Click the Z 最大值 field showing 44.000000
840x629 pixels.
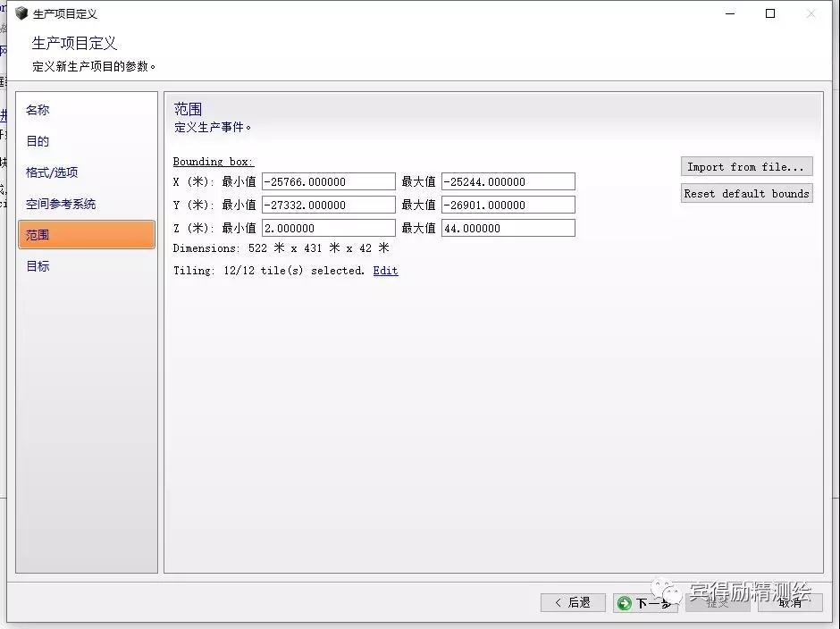508,229
